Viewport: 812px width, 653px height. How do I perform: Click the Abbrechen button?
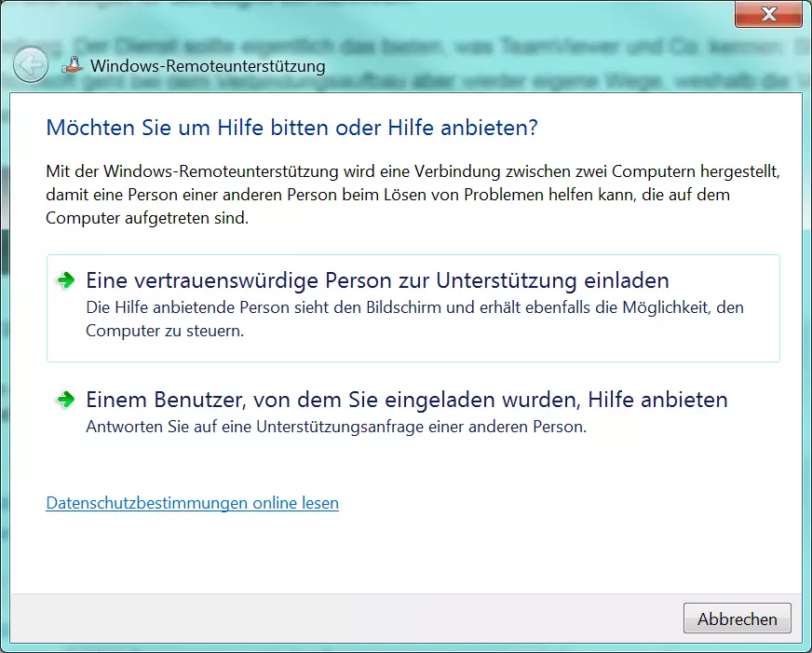[737, 619]
